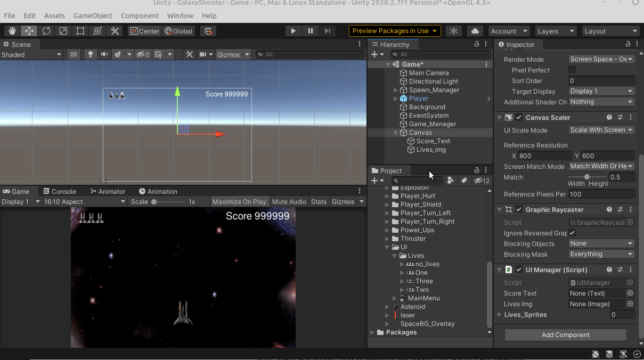Select the Transform tool
The image size is (644, 360).
pos(97,31)
